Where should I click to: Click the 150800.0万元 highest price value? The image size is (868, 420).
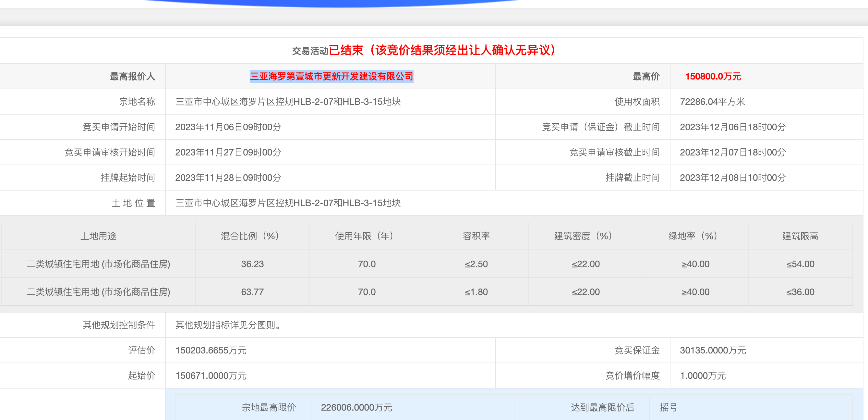pyautogui.click(x=713, y=77)
